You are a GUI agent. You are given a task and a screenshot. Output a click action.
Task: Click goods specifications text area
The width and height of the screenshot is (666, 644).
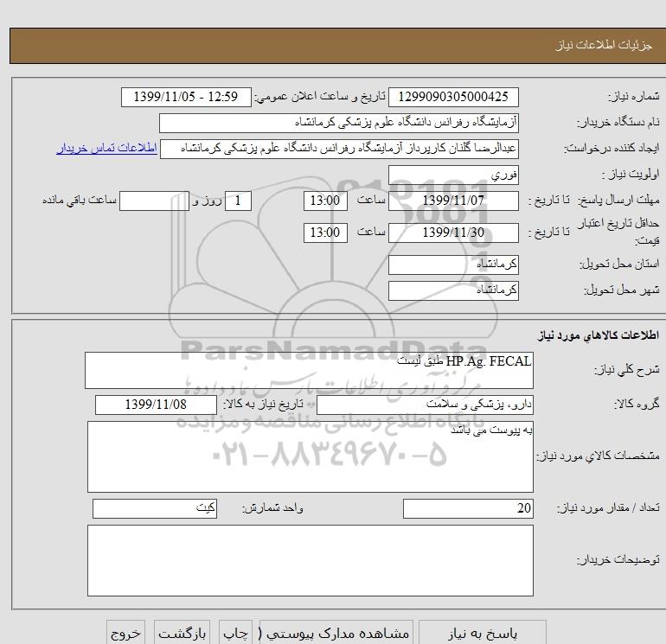click(310, 456)
